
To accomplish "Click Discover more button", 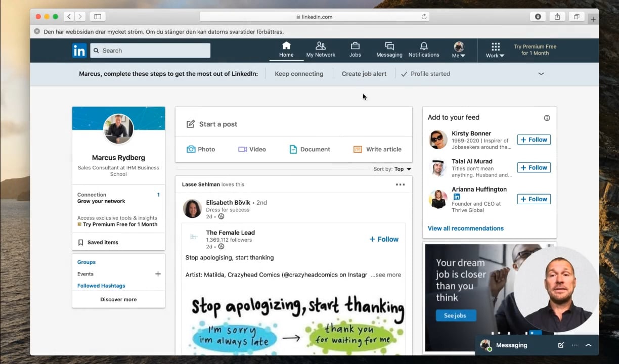I will [118, 299].
